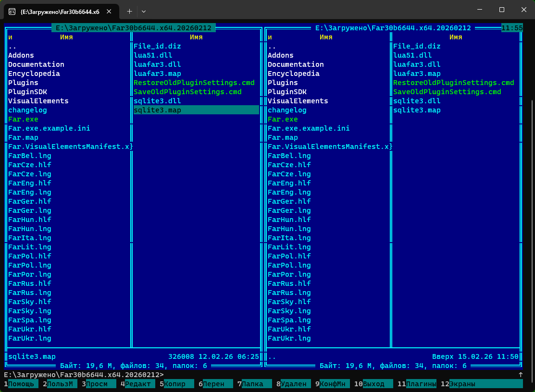Select Far.exe in the left panel
This screenshot has height=392, width=535.
23,119
